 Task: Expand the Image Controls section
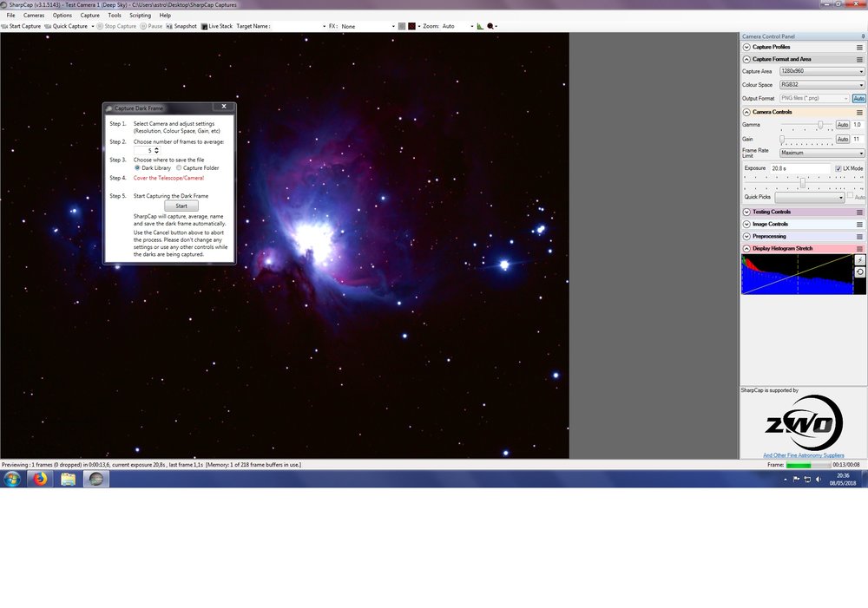746,224
